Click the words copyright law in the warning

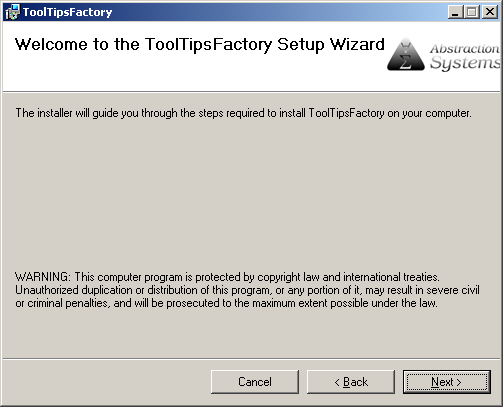point(288,277)
